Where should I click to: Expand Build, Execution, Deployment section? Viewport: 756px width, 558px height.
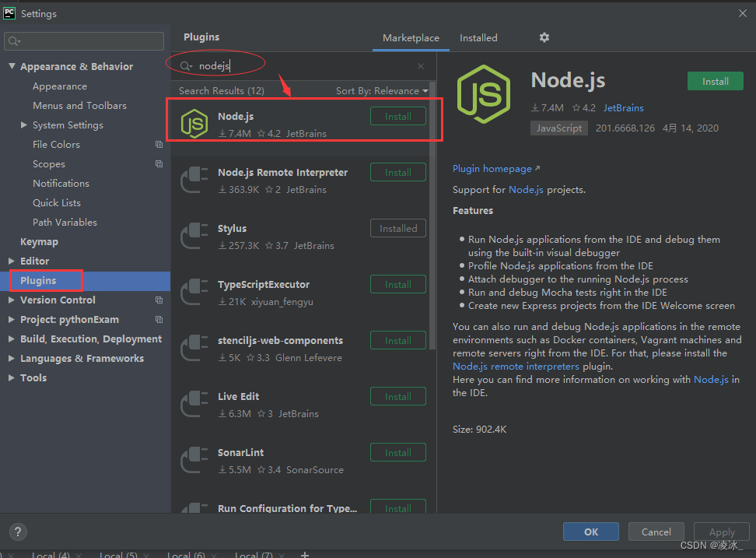[12, 339]
